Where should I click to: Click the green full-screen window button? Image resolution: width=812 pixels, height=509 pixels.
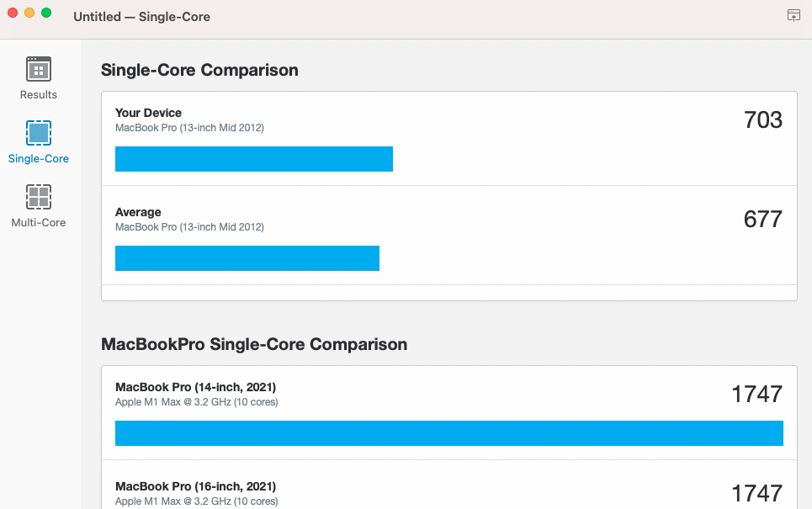click(x=46, y=13)
